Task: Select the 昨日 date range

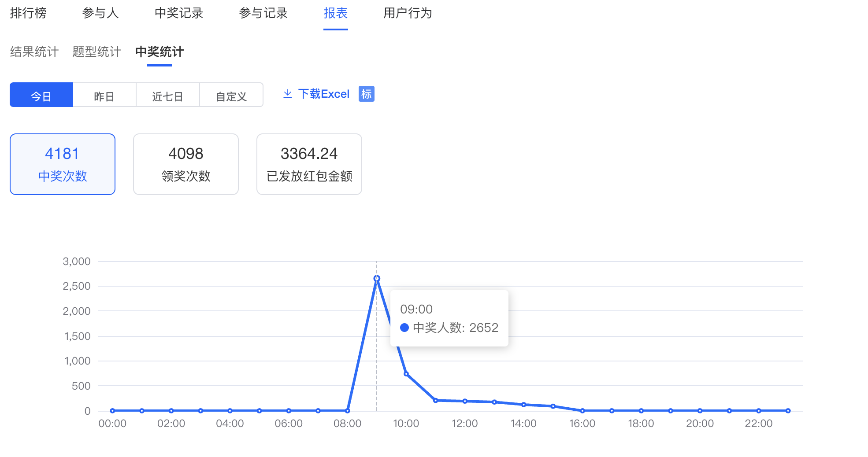Action: [104, 95]
